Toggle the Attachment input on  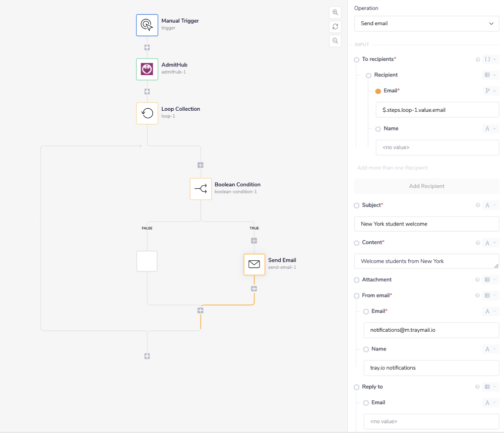tap(357, 279)
